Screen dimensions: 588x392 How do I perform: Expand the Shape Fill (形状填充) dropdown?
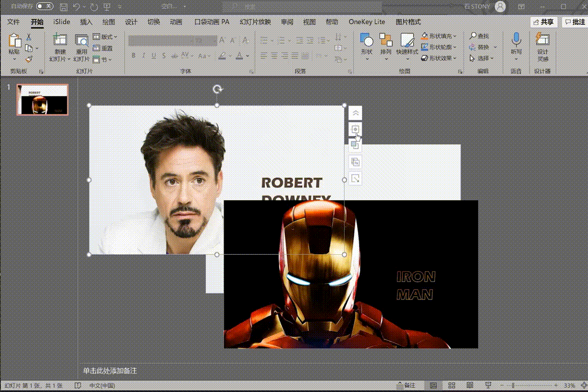[x=455, y=36]
